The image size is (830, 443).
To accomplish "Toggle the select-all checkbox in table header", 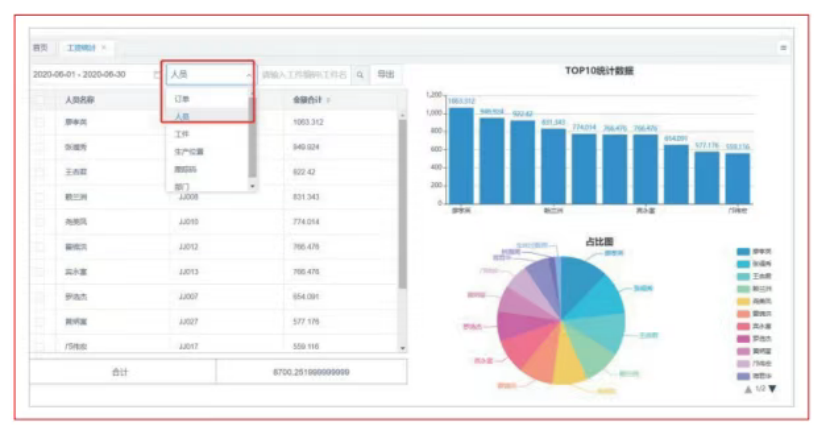I will 40,100.
